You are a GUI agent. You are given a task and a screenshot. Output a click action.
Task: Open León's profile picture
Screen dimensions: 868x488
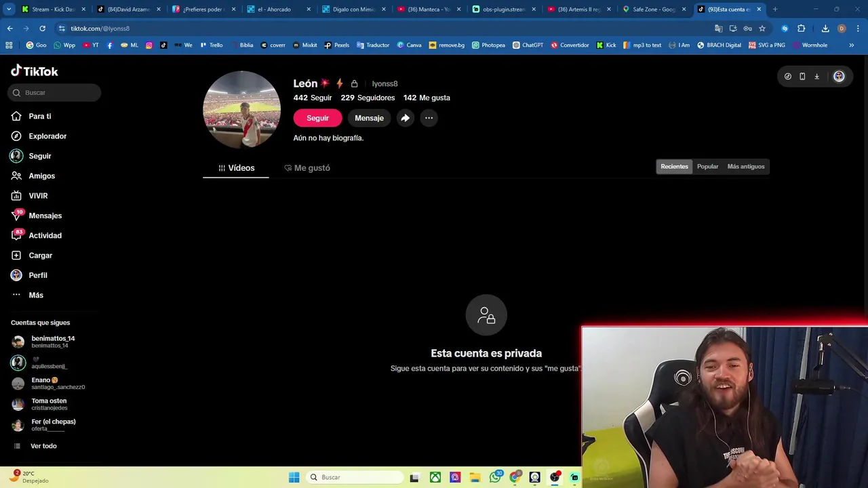241,109
